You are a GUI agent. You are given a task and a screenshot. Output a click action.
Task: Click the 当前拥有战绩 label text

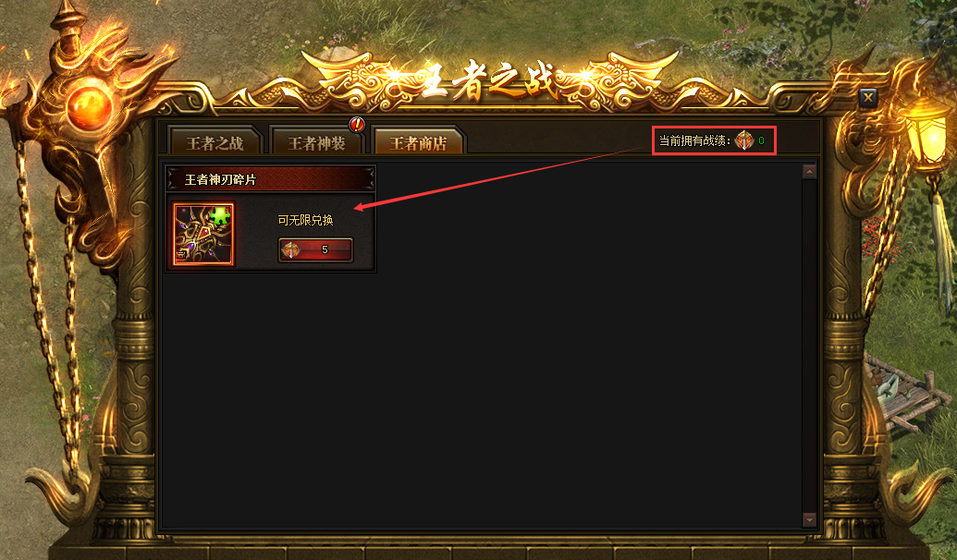[694, 140]
